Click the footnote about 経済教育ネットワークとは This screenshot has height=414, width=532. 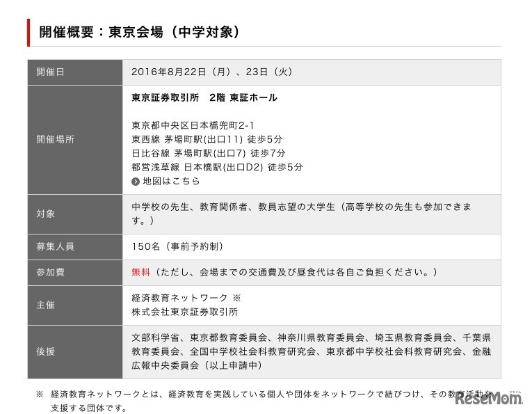coord(271,395)
